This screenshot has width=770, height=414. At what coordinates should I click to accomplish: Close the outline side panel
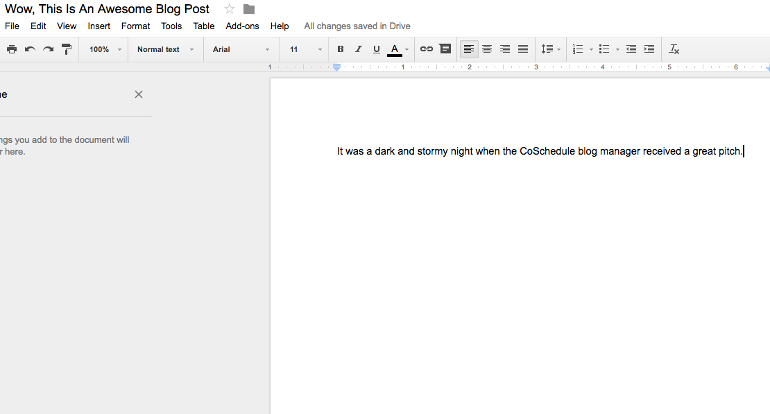tap(138, 94)
